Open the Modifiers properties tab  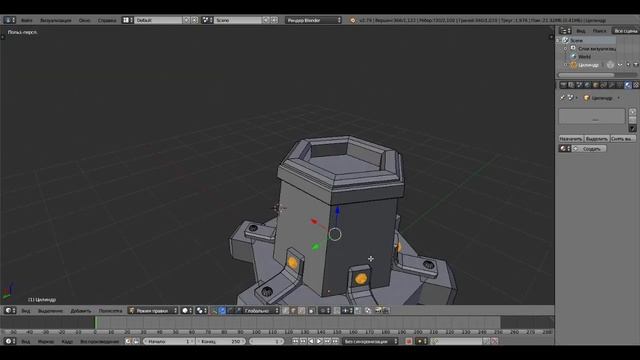tap(611, 85)
